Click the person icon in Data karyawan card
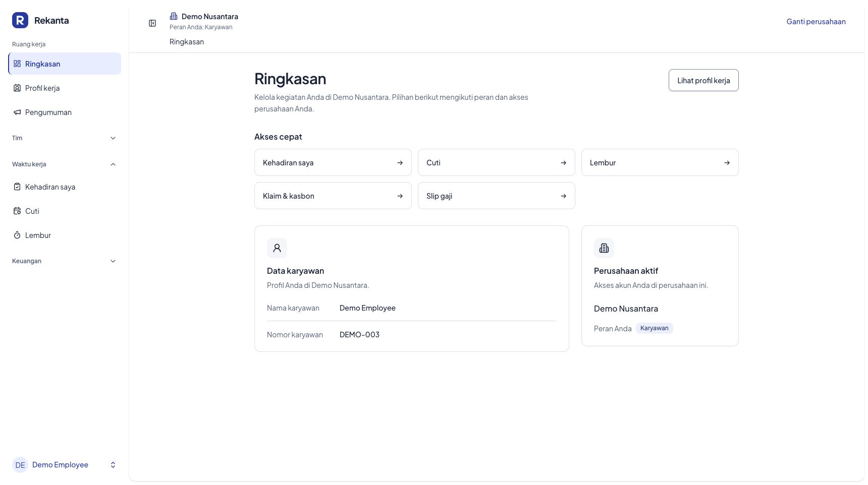Screen dimensions: 868x485 pyautogui.click(x=277, y=248)
